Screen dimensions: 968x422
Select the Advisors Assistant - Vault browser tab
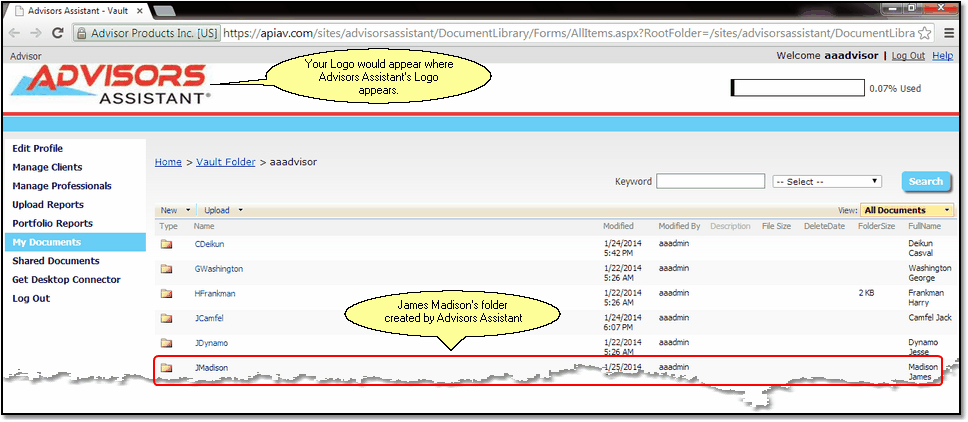pos(75,11)
